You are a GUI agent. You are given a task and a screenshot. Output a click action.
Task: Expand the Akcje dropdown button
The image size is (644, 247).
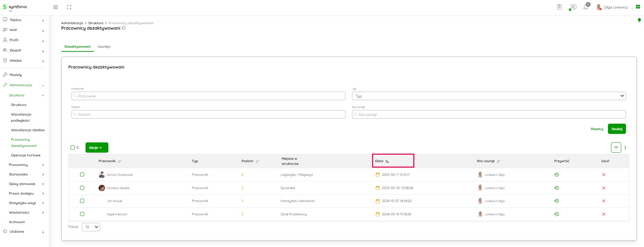[97, 148]
